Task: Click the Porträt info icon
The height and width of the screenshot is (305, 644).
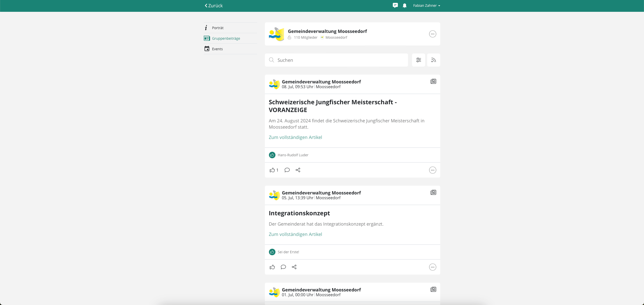Action: coord(206,28)
